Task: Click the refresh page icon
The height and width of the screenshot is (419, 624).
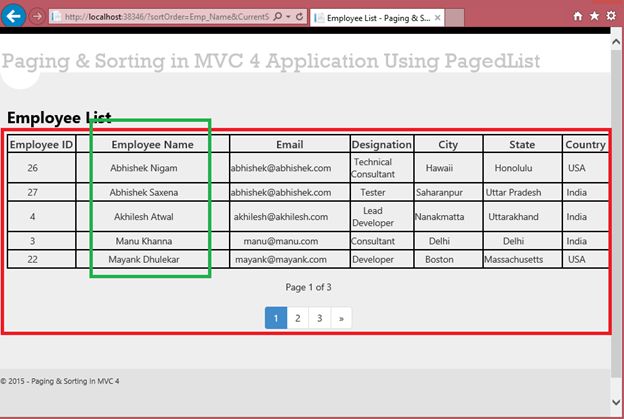Action: 300,16
